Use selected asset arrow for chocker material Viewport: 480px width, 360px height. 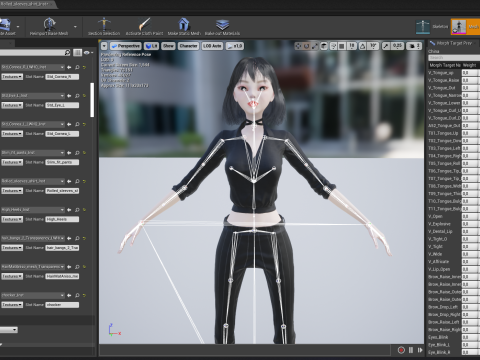click(69, 295)
